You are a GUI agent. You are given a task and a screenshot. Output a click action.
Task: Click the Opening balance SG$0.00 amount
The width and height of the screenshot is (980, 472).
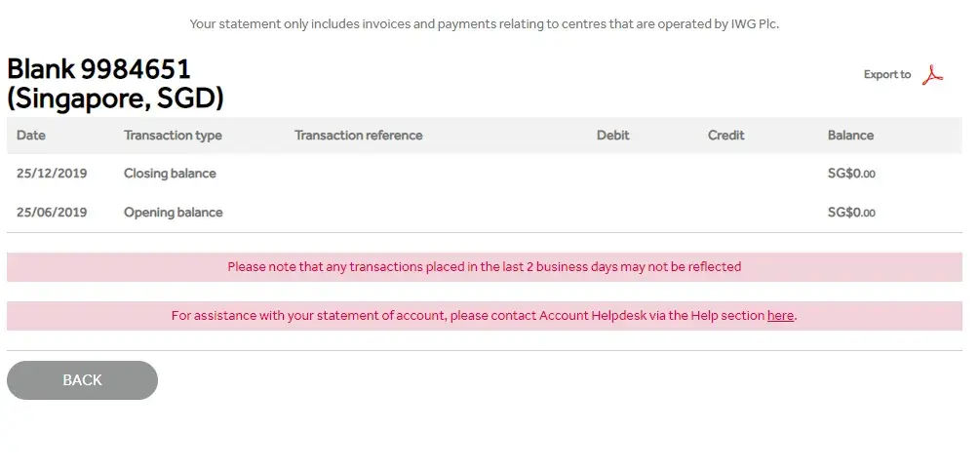851,213
